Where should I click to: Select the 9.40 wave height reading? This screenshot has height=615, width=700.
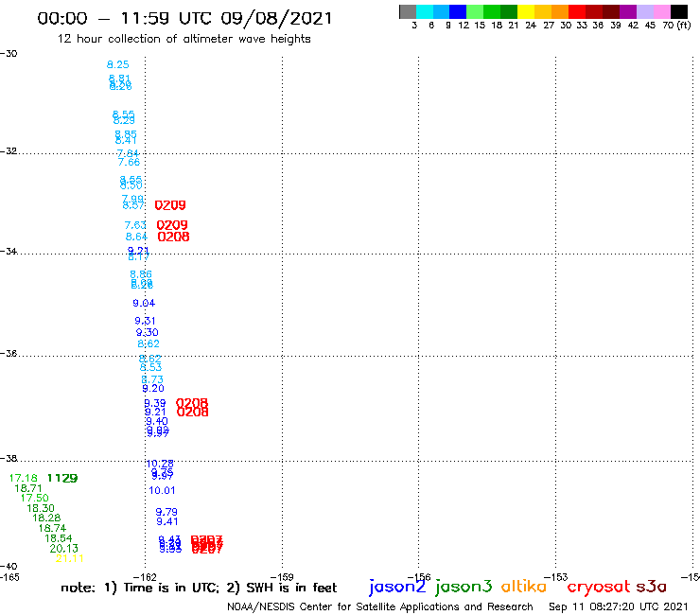click(157, 421)
